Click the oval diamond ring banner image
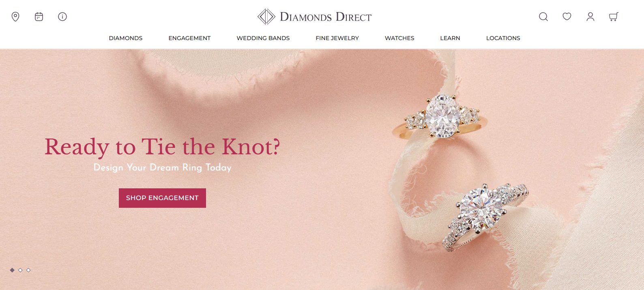 click(x=440, y=117)
